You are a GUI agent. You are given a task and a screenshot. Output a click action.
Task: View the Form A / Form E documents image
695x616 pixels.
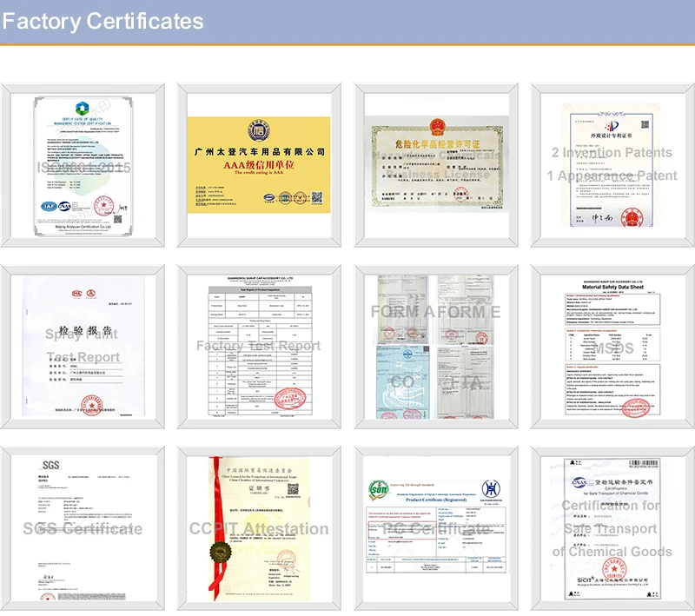[435, 348]
